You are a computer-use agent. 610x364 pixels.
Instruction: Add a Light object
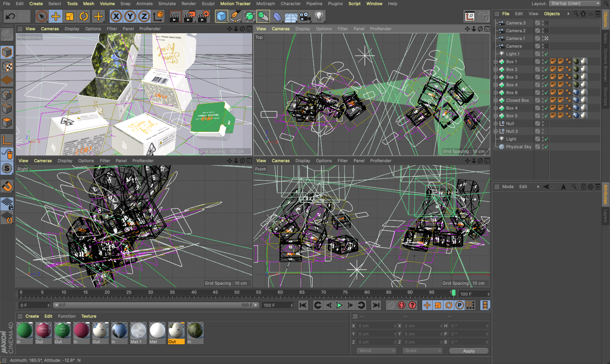(x=319, y=17)
